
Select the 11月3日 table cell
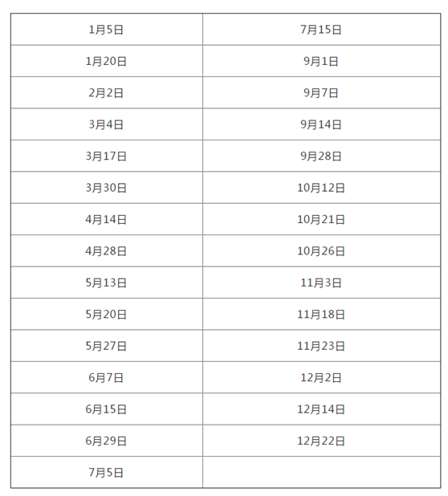(x=321, y=283)
